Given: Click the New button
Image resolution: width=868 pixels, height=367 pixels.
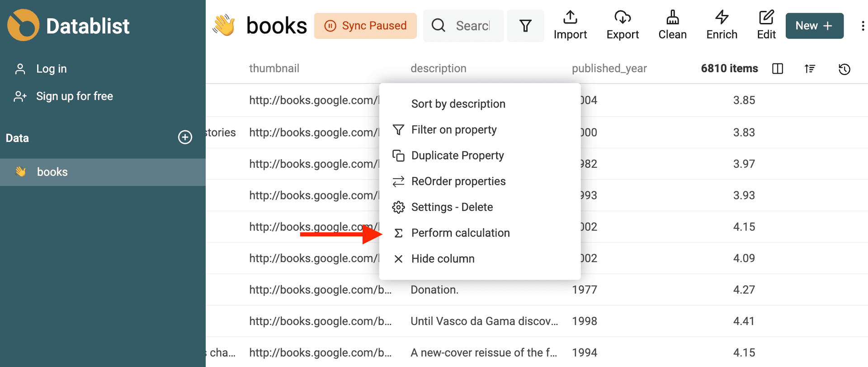Looking at the screenshot, I should [814, 26].
